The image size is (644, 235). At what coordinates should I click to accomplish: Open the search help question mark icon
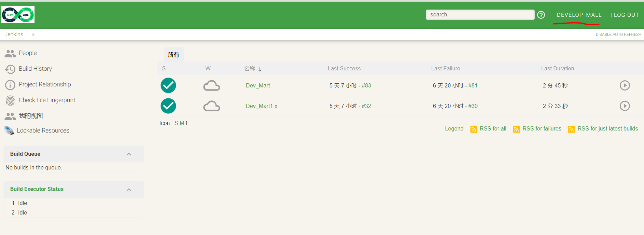coord(541,15)
